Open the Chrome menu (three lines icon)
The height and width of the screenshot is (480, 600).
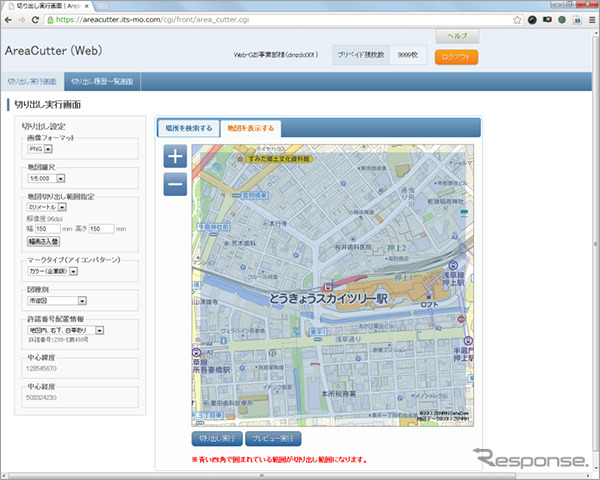click(592, 20)
